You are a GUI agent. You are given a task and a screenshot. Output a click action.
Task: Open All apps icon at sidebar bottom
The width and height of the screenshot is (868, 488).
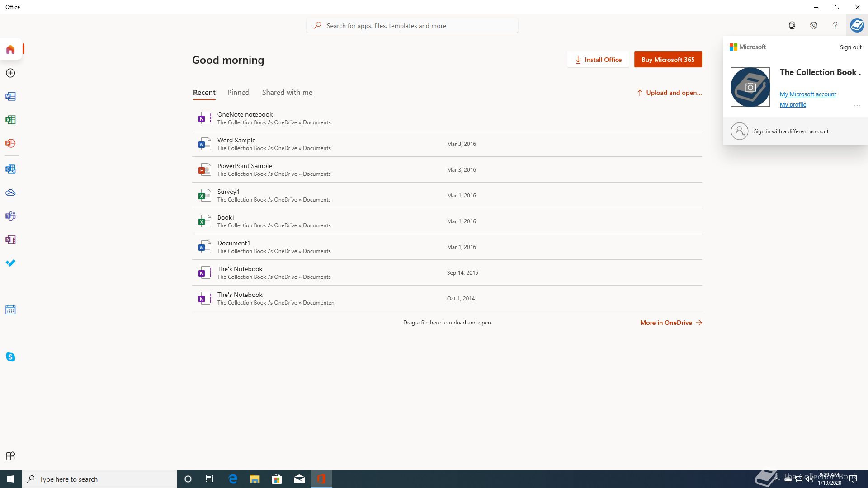tap(10, 456)
